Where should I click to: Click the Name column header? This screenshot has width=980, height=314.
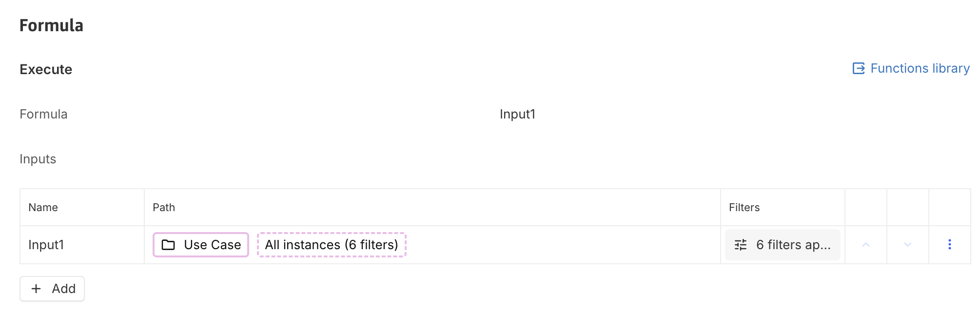43,207
